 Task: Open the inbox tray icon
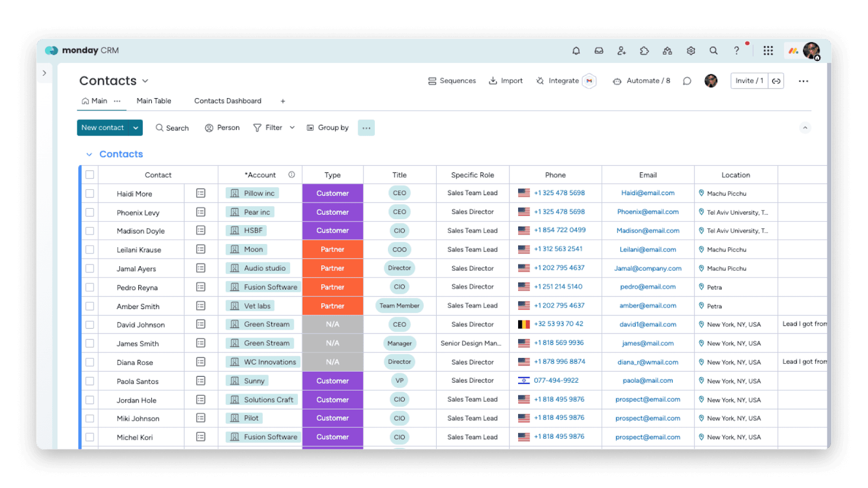tap(599, 50)
